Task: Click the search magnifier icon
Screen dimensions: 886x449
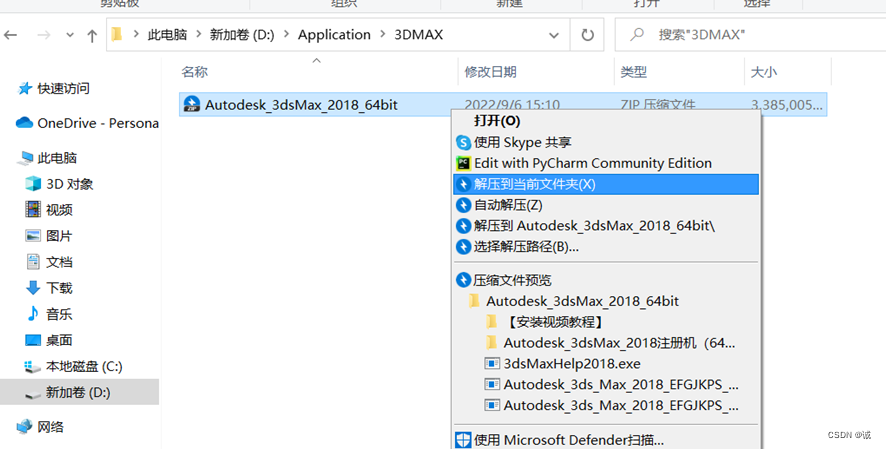Action: [637, 34]
